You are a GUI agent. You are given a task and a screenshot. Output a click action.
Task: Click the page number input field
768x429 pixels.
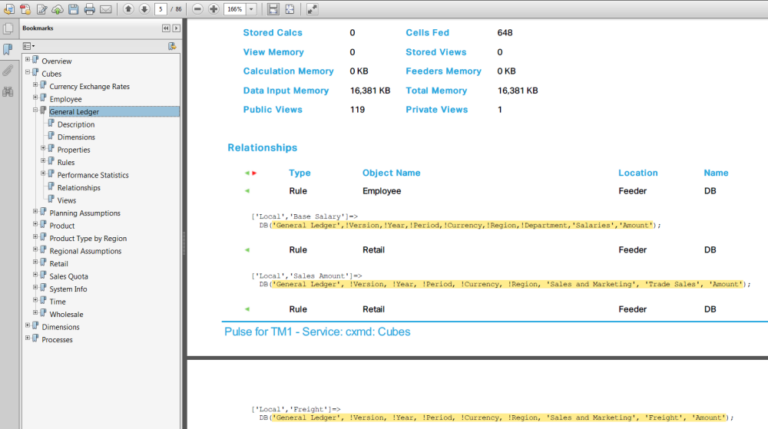pyautogui.click(x=160, y=9)
